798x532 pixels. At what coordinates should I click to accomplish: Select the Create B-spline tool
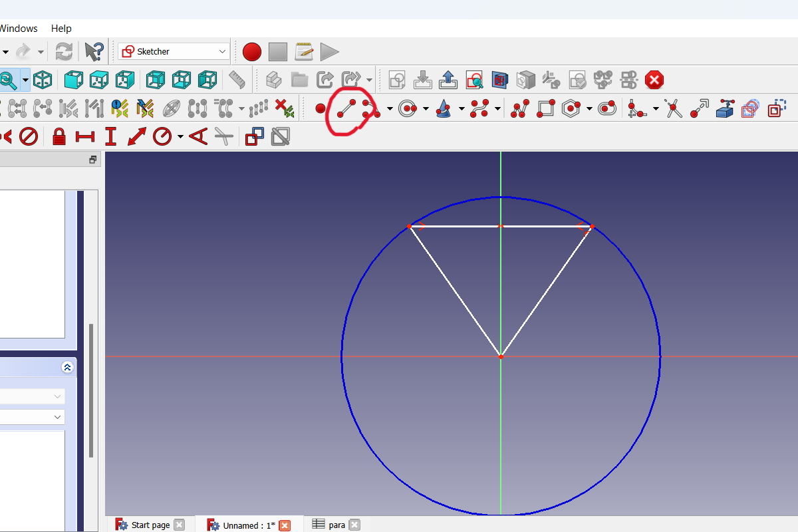[x=479, y=108]
